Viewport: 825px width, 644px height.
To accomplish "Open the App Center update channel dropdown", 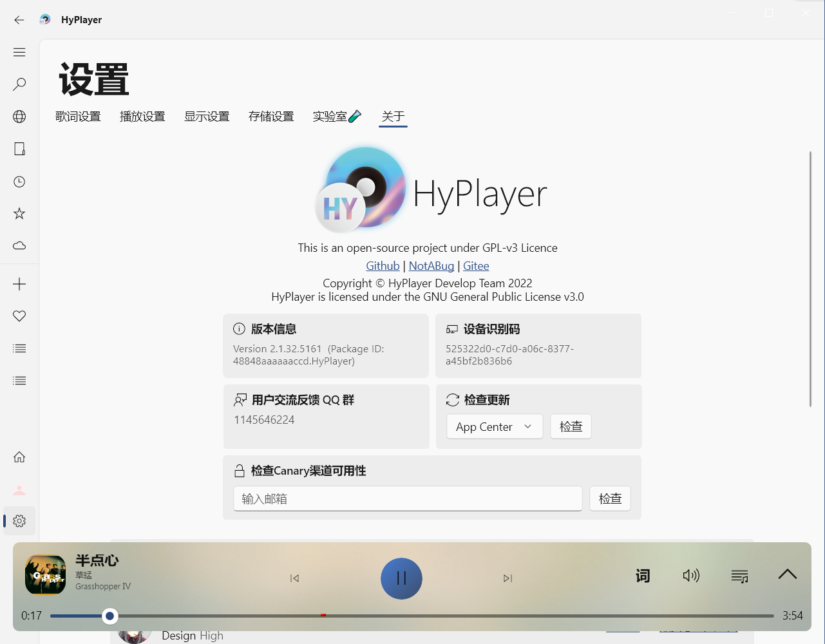I will pos(494,426).
